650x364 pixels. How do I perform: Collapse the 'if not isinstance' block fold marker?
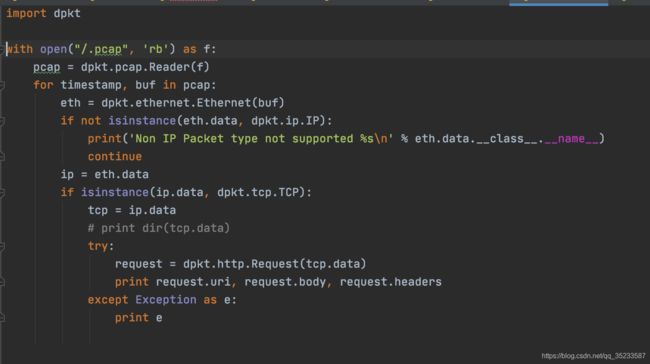point(2,121)
